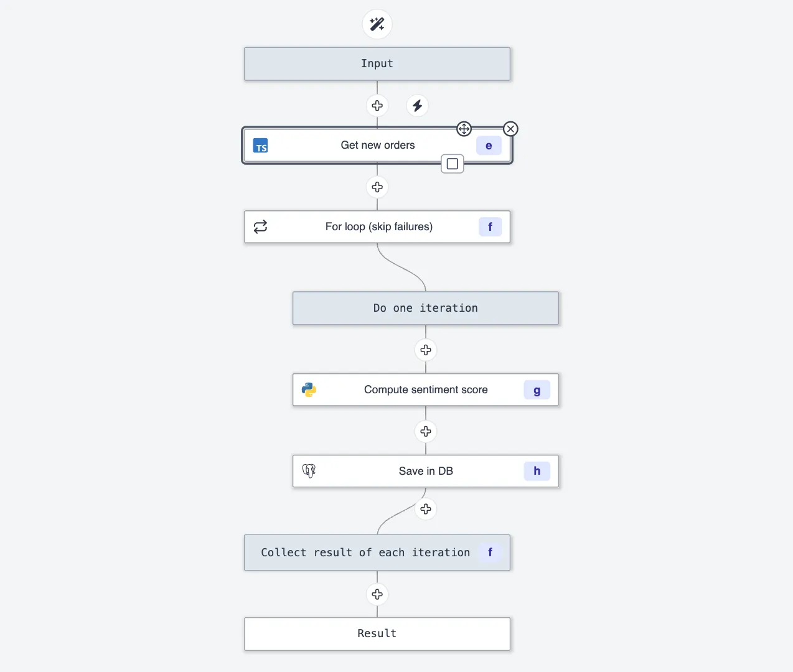Screen dimensions: 793x672
Task: Click the 'h' id badge on Save in DB
Action: coord(537,471)
